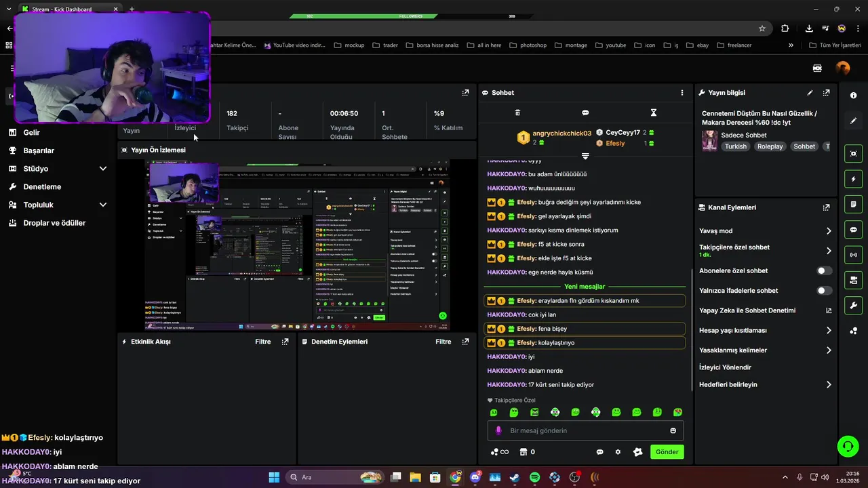
Task: Click the three-dots icon at sidebar bottom
Action: [x=853, y=331]
